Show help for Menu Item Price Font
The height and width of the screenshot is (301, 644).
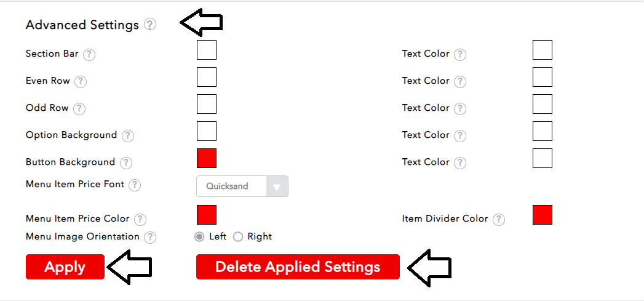click(x=135, y=185)
